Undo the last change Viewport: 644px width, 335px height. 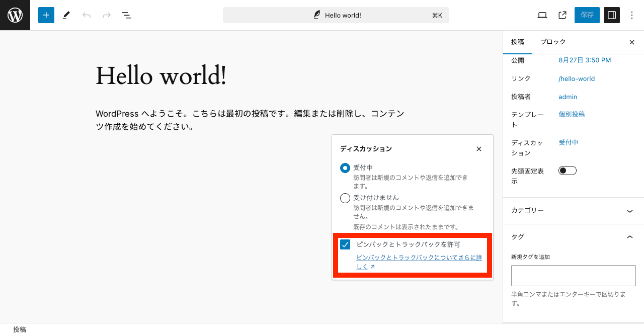click(87, 15)
